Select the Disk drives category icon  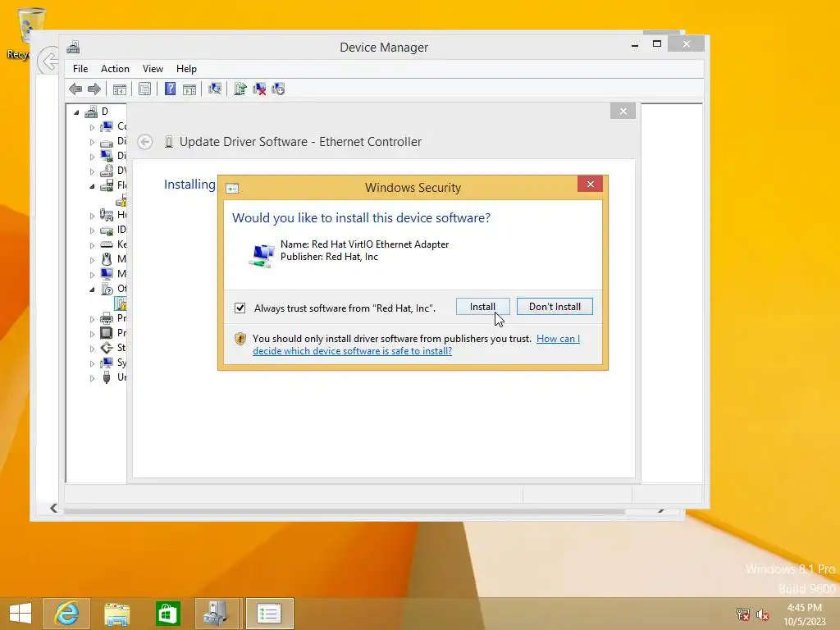click(107, 141)
